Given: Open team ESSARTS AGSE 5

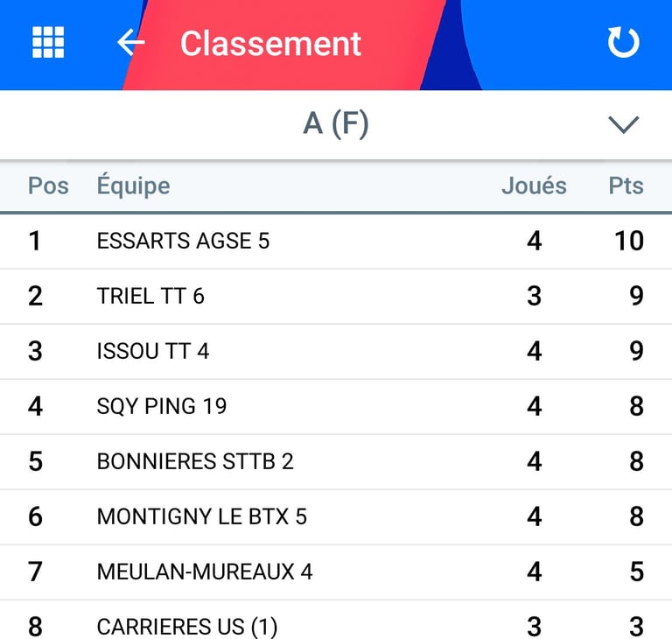Looking at the screenshot, I should 183,241.
